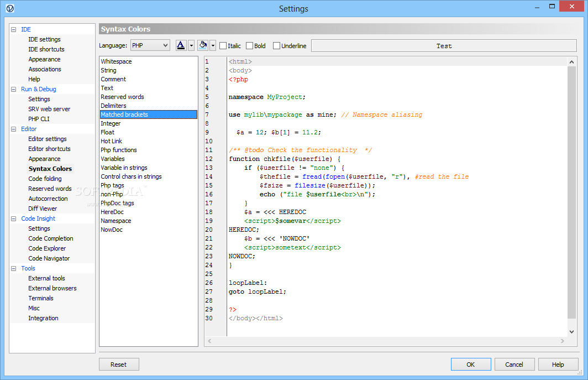Open IDE shortcuts page
588x380 pixels.
[x=46, y=49]
